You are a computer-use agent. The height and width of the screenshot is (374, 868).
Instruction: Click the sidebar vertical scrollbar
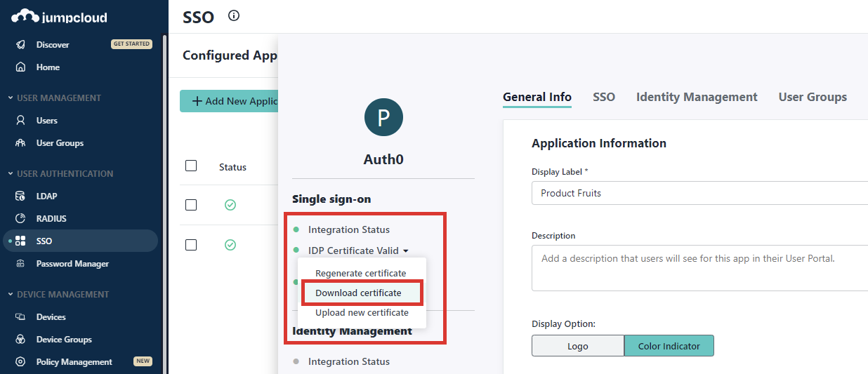click(x=164, y=203)
